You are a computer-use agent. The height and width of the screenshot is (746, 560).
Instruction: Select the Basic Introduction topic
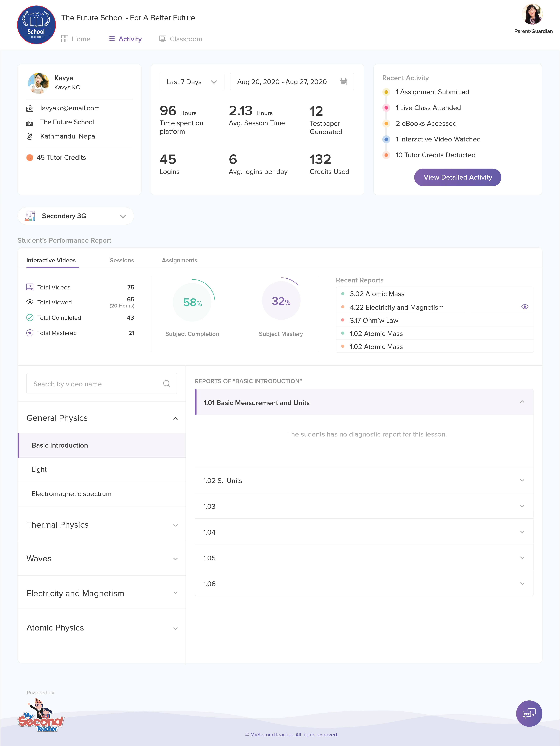click(102, 445)
